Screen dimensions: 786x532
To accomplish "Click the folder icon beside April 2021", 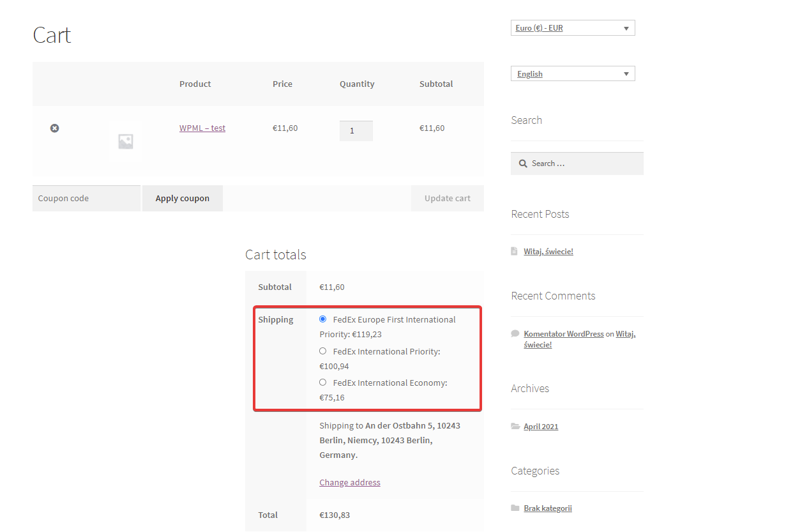I will 515,426.
